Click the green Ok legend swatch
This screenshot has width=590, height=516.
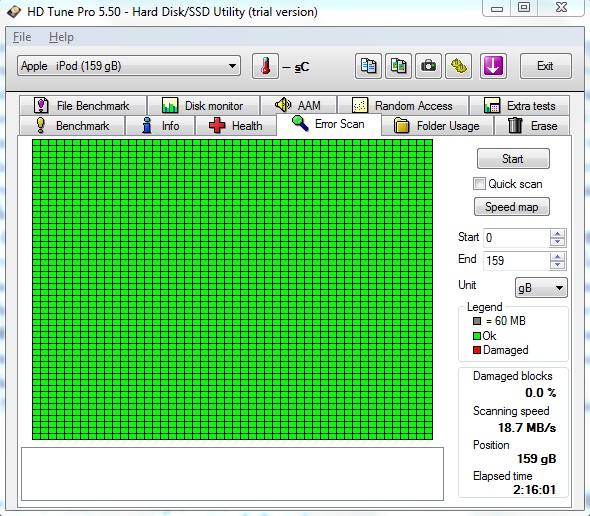[477, 336]
